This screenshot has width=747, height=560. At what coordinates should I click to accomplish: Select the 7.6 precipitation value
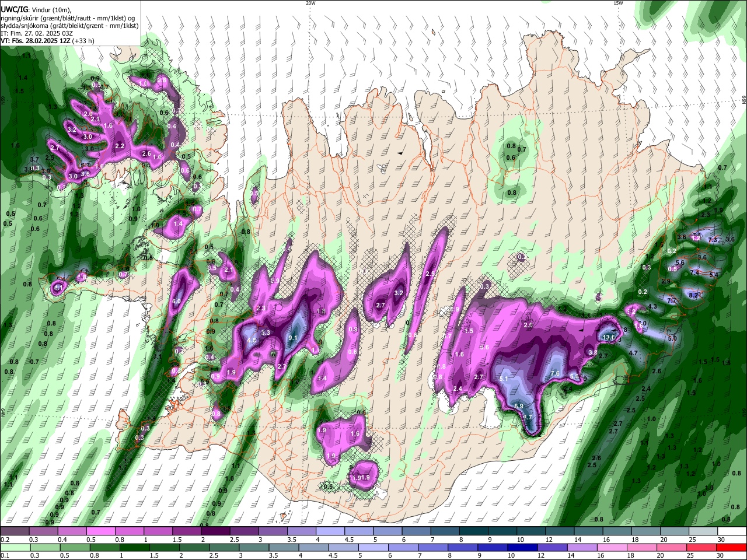point(555,373)
